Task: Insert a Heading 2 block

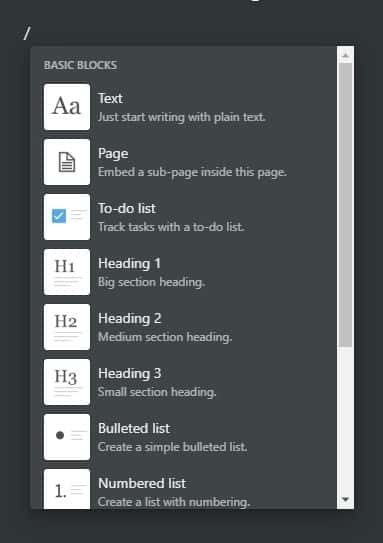Action: pos(184,327)
